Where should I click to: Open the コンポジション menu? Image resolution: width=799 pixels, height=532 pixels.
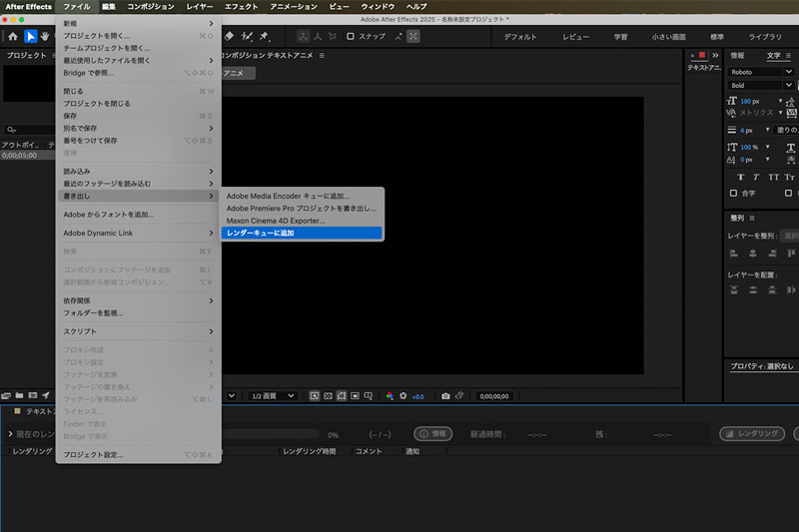pos(151,7)
